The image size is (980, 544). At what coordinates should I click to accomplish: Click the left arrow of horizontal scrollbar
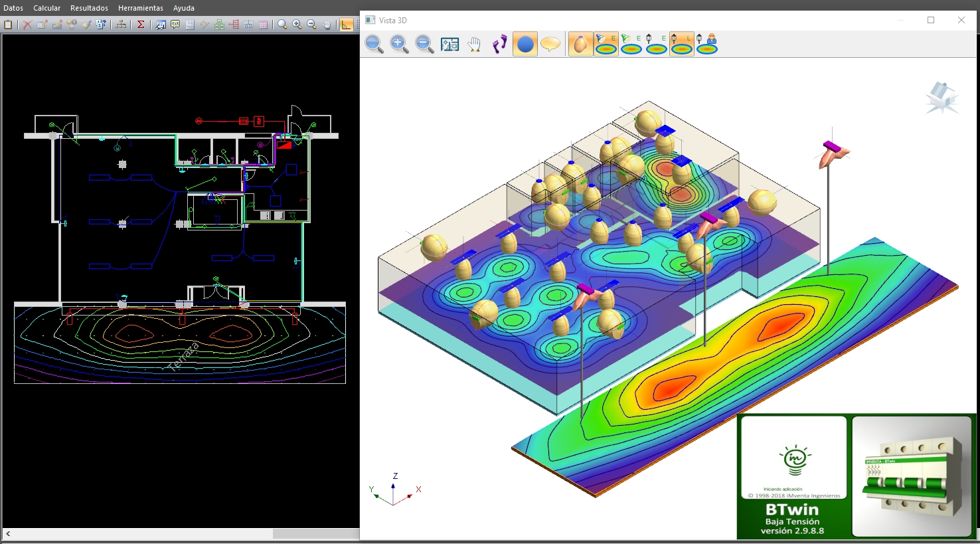8,534
